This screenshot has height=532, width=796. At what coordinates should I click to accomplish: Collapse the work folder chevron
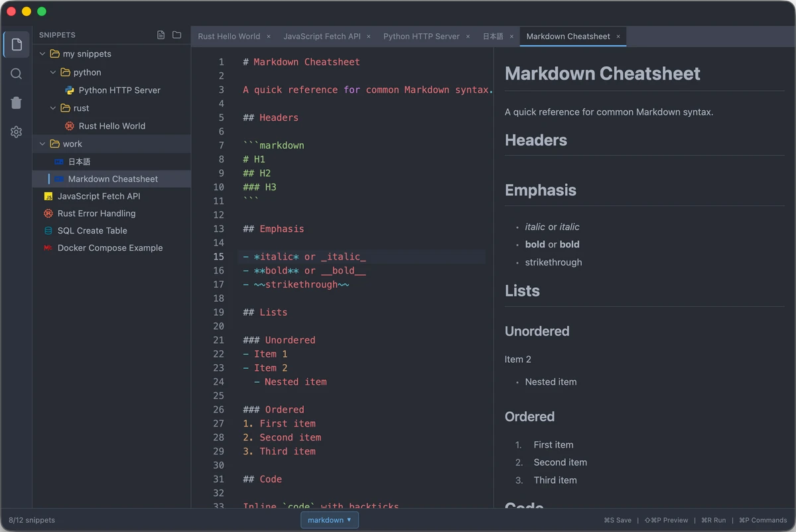tap(42, 144)
